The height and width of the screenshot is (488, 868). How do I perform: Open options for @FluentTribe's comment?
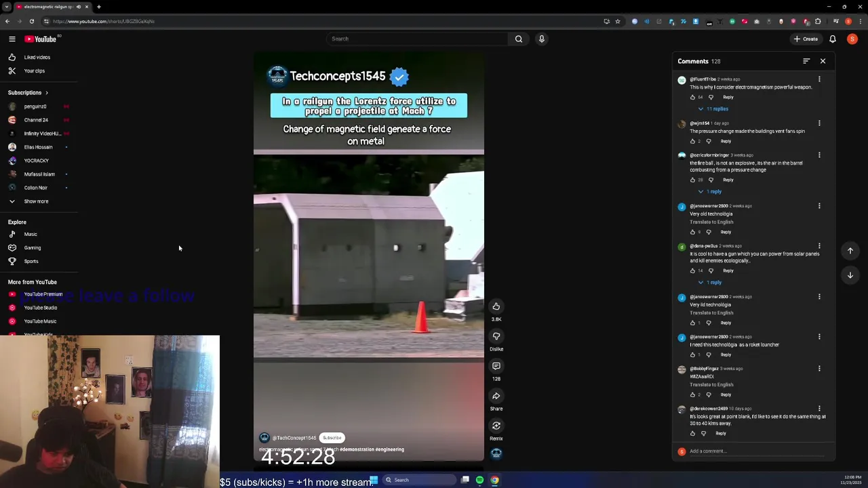(x=819, y=79)
